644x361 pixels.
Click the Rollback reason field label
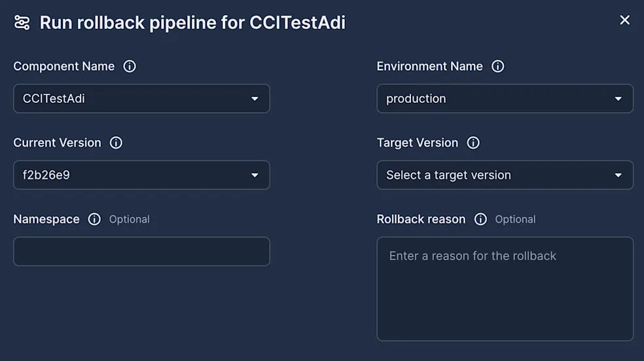[421, 219]
